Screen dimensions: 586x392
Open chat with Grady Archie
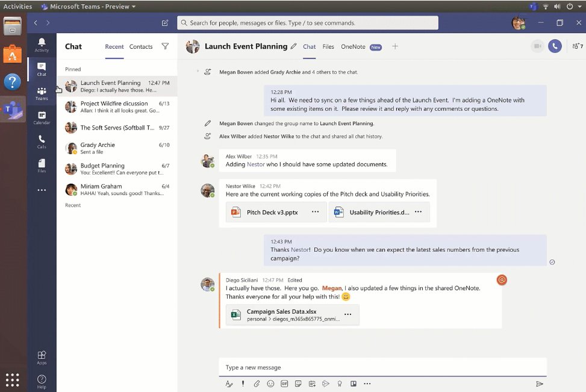pos(117,148)
